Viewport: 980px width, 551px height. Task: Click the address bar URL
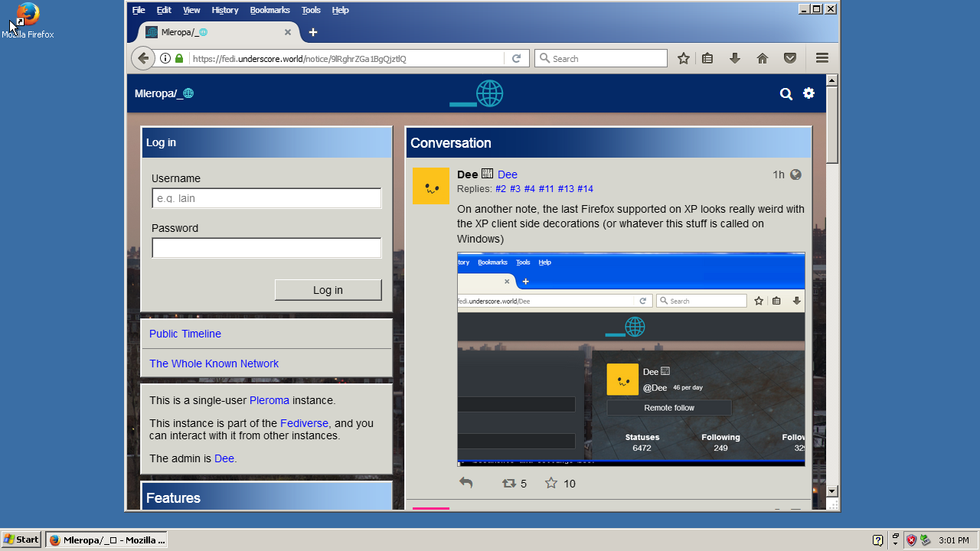(x=299, y=58)
